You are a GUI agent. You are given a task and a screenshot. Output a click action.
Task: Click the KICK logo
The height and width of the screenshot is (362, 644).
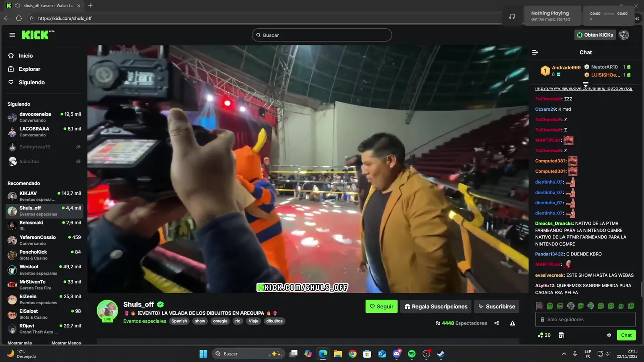pyautogui.click(x=38, y=35)
